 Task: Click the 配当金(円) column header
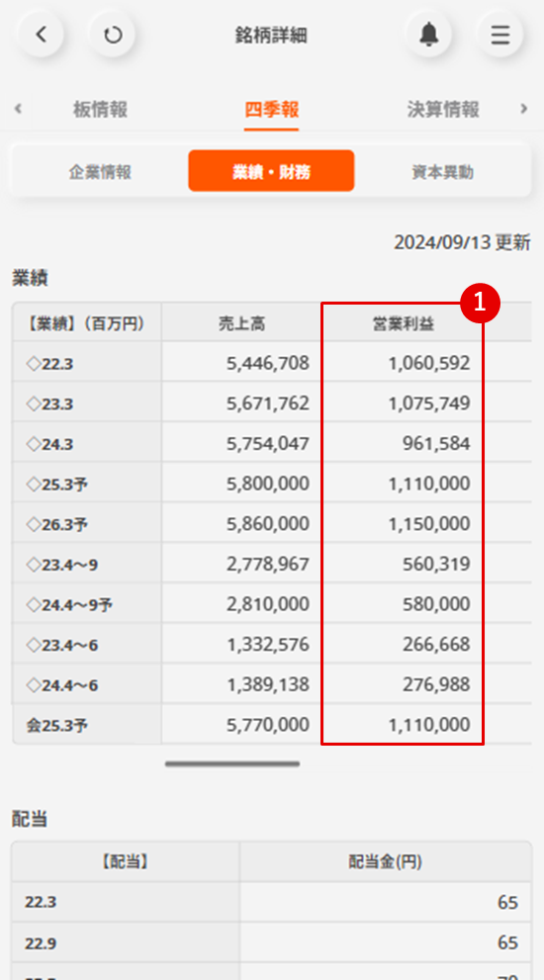click(386, 862)
